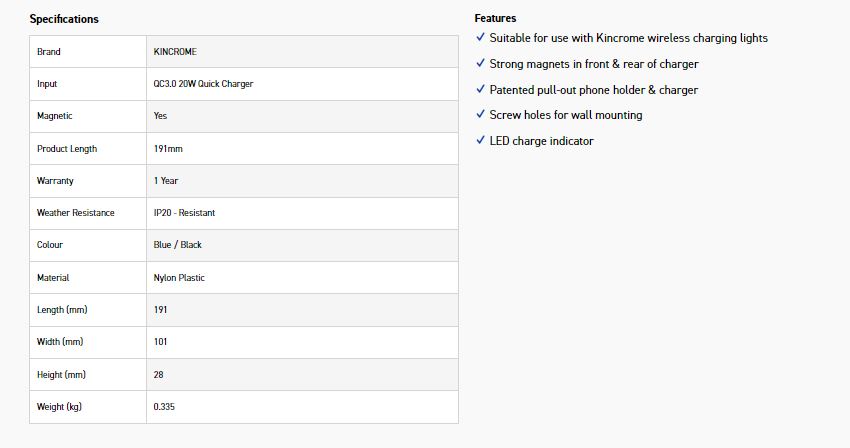Screen dimensions: 850x448
Task: Click the Nylon Plastic material value
Action: (x=179, y=278)
